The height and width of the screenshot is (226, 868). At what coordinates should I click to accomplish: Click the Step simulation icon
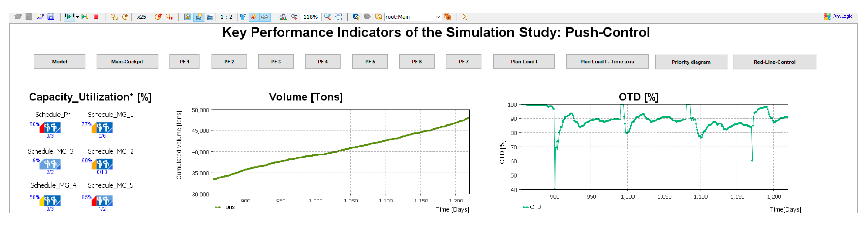pyautogui.click(x=85, y=17)
